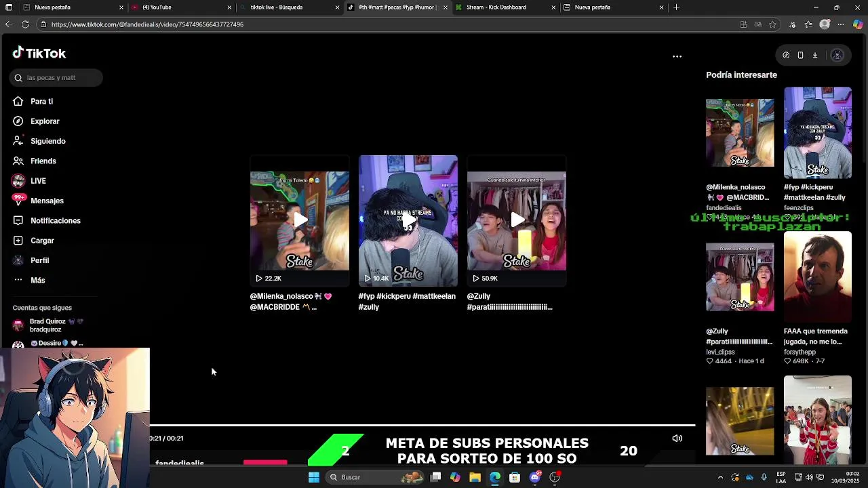
Task: Add this page to favorites star
Action: [x=772, y=24]
